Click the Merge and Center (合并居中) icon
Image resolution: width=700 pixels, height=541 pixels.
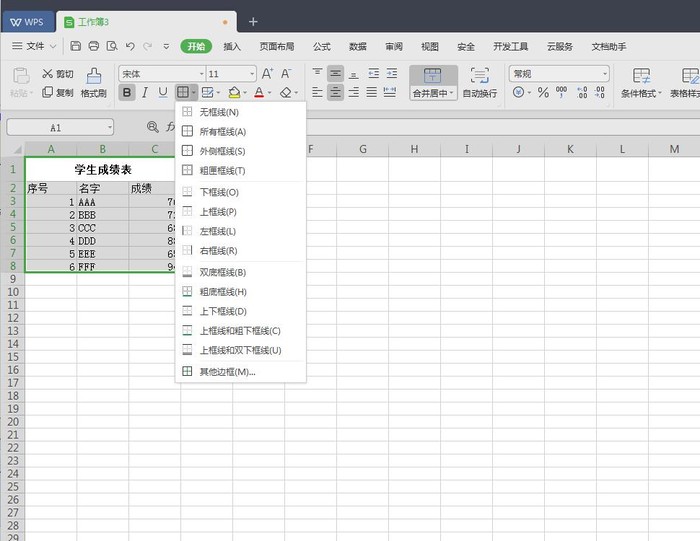point(432,75)
